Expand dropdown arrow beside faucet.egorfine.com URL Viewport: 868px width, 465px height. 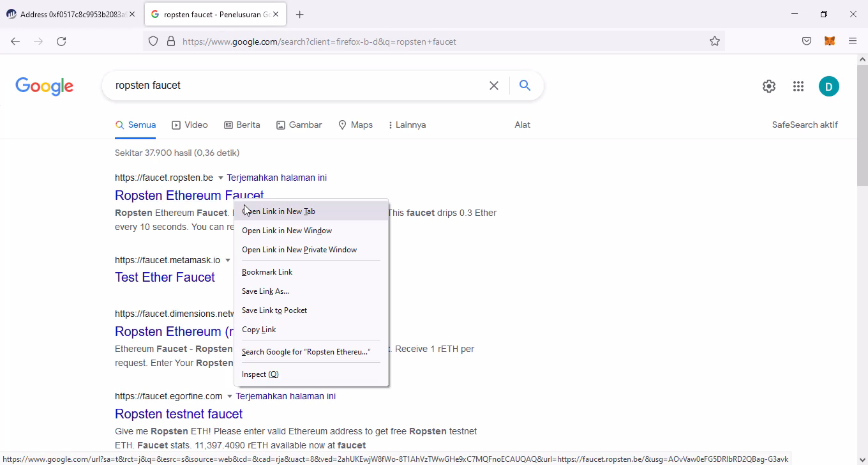click(x=230, y=396)
